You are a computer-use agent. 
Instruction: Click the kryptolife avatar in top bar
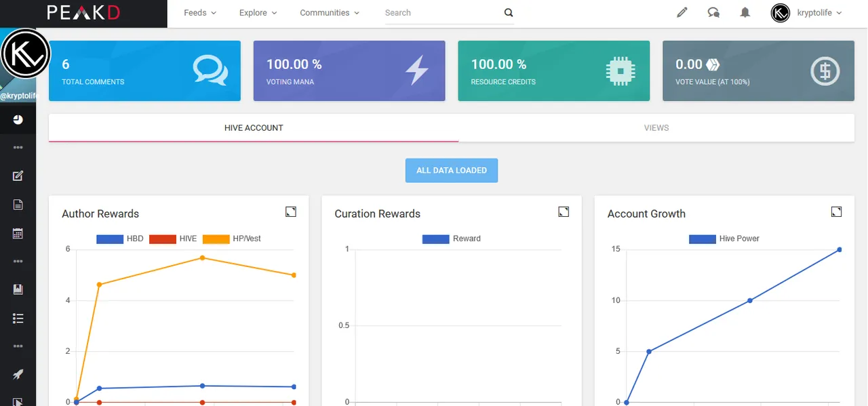(x=781, y=13)
